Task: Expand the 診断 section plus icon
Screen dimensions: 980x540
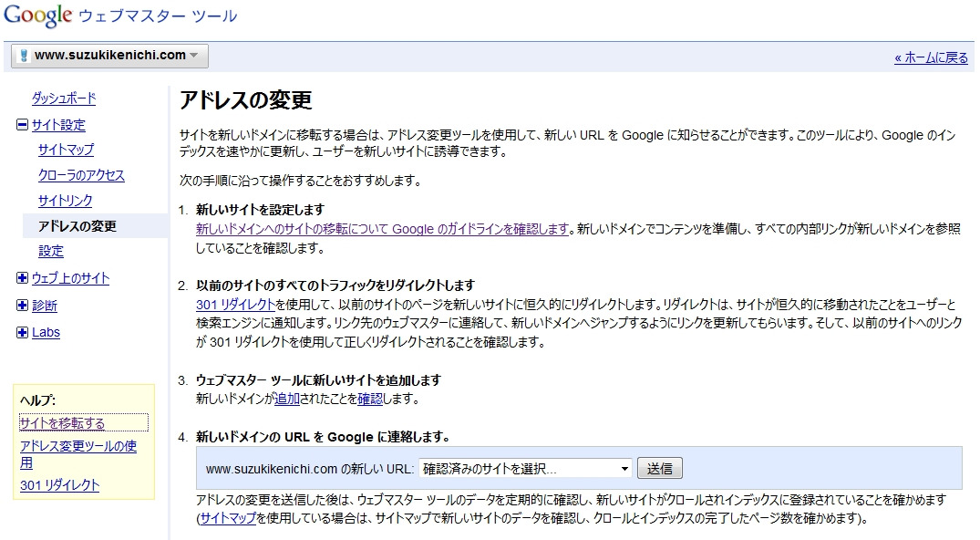Action: [x=22, y=306]
